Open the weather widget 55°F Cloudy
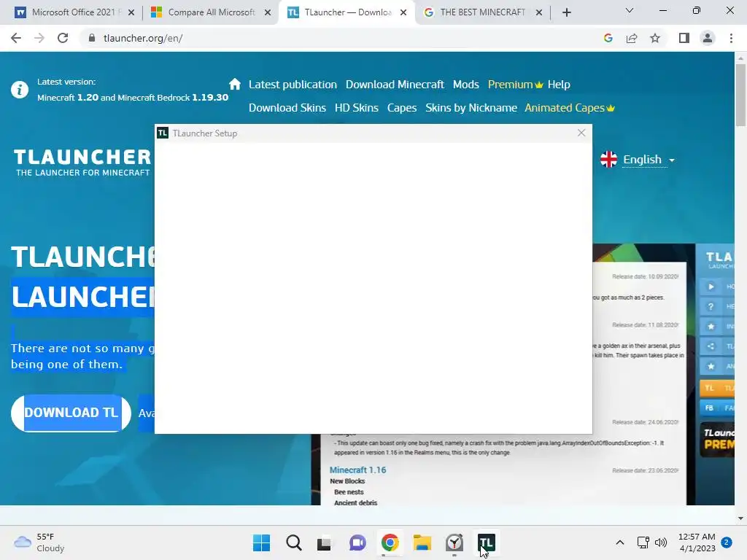The width and height of the screenshot is (747, 560). pos(39,542)
